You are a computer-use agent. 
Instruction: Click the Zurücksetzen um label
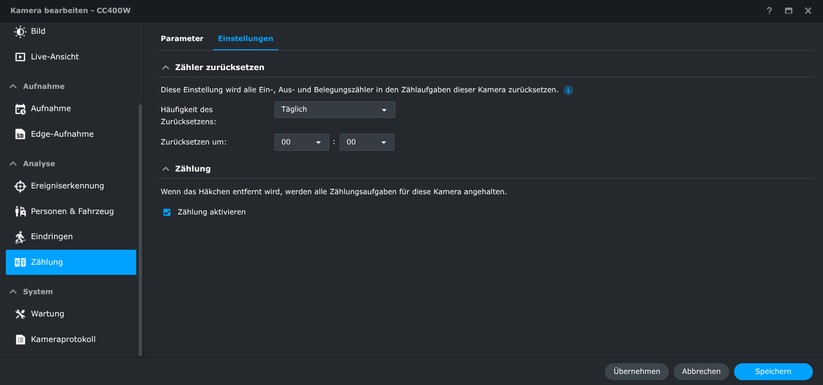coord(194,142)
